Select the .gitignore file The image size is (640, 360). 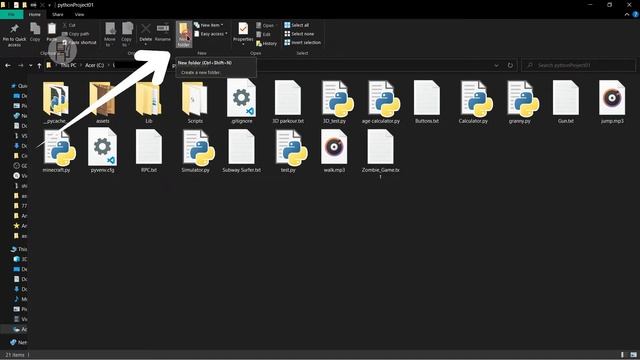[x=242, y=102]
